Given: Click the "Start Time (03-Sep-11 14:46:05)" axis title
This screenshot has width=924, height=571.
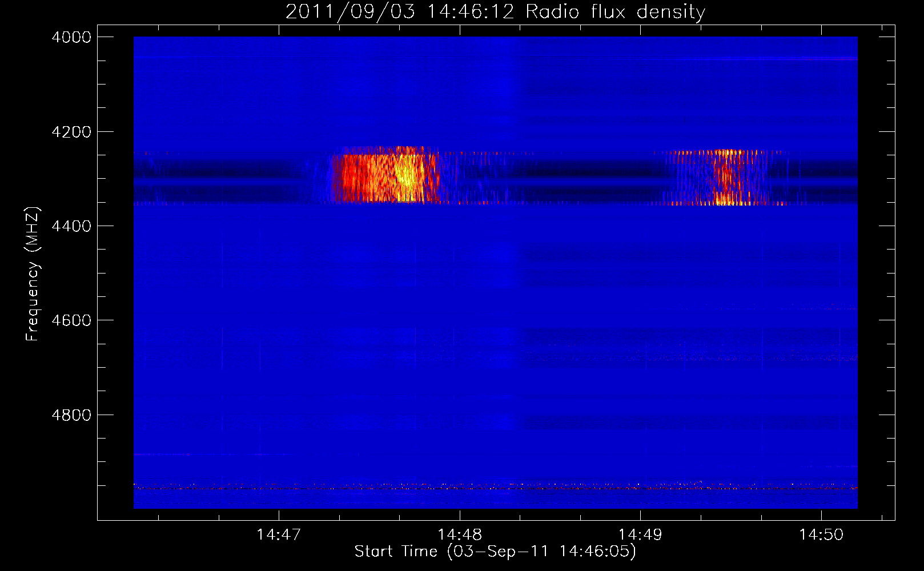Looking at the screenshot, I should tap(495, 552).
